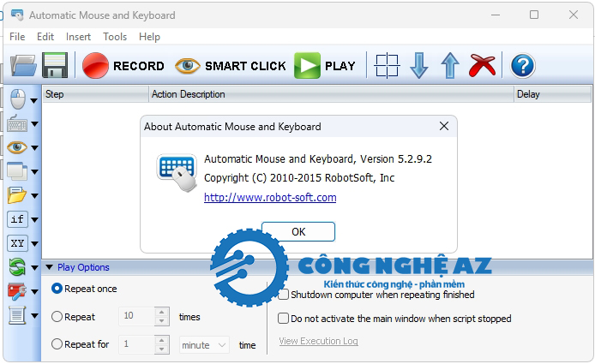The width and height of the screenshot is (595, 364).
Task: Move step down with blue down arrow
Action: [x=419, y=66]
